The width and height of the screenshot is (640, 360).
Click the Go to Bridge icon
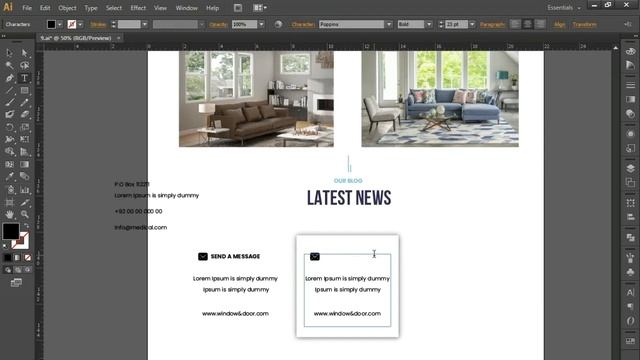click(x=238, y=8)
